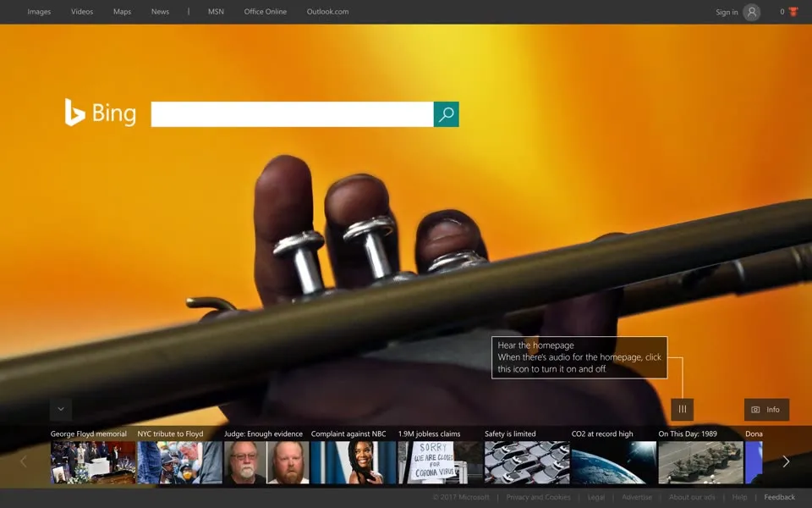Open the Help footer link
The height and width of the screenshot is (508, 812).
click(739, 497)
